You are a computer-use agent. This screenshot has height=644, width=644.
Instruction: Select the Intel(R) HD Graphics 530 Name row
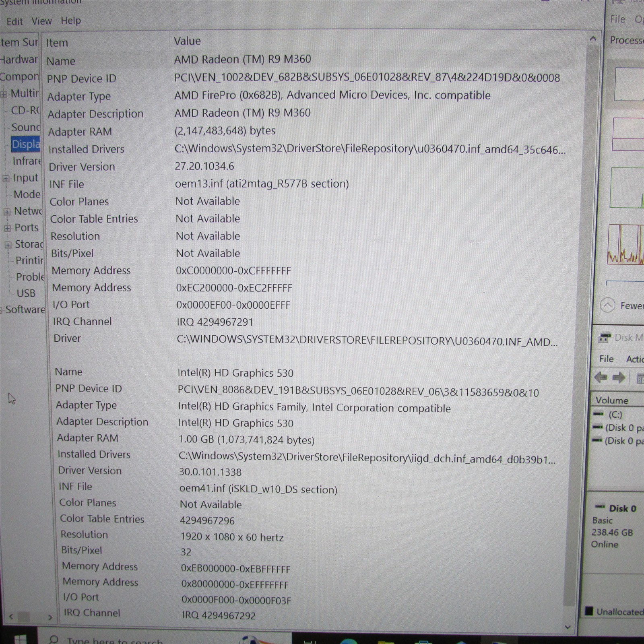click(x=314, y=372)
